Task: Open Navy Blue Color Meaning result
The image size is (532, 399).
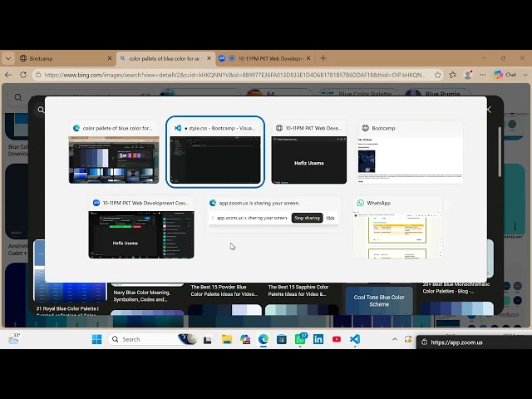Action: click(142, 296)
